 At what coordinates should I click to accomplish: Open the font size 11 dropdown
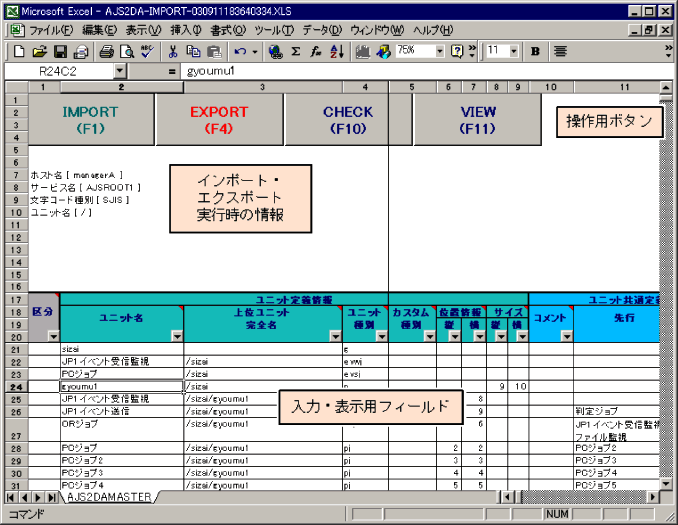pyautogui.click(x=514, y=51)
